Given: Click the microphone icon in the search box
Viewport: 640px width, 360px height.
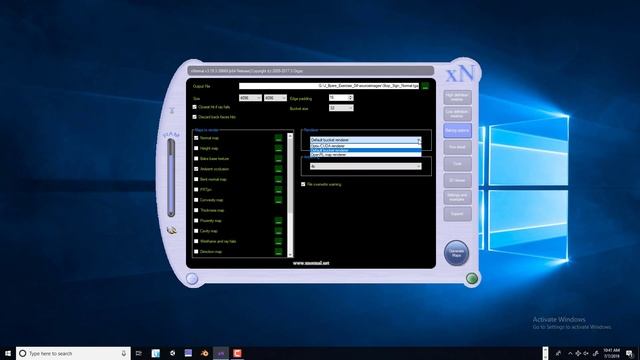Looking at the screenshot, I should point(124,353).
